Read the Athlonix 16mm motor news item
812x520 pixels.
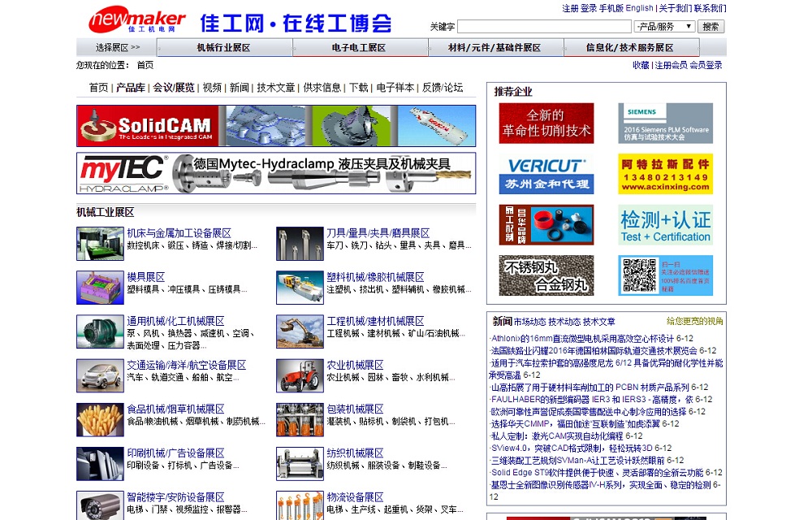tap(582, 339)
